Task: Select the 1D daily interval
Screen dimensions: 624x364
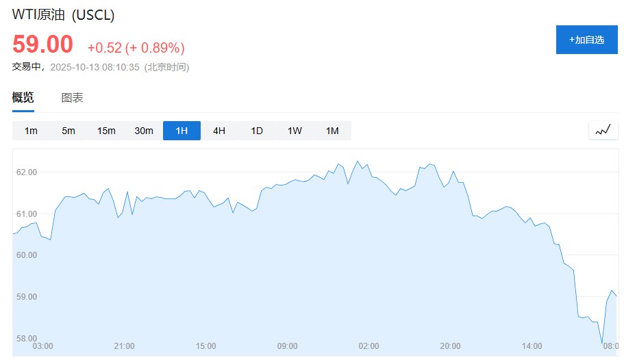Action: 257,131
